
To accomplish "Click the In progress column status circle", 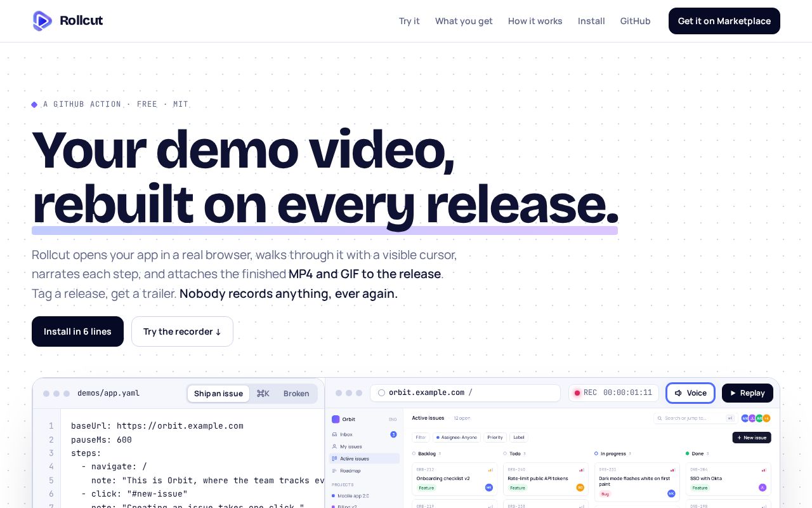I will (596, 454).
